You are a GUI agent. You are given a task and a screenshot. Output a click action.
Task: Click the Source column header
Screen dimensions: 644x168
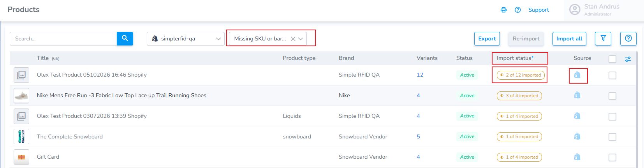pos(582,58)
